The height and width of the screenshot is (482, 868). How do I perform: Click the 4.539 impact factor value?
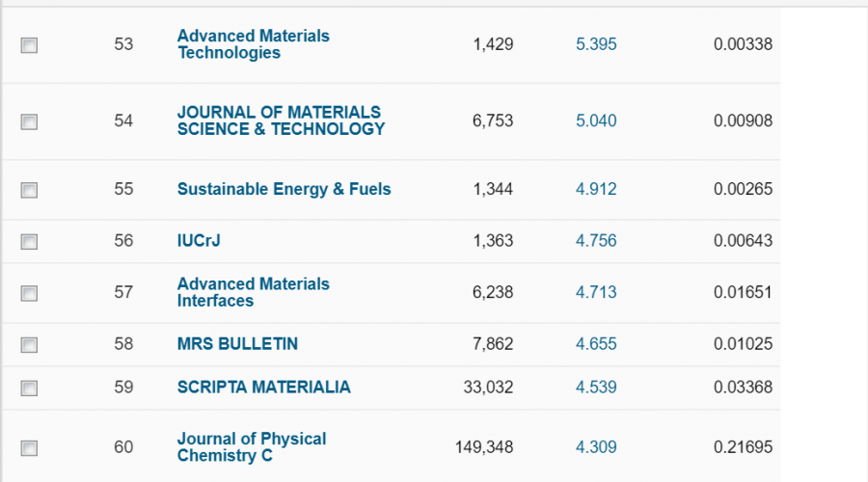(x=596, y=388)
